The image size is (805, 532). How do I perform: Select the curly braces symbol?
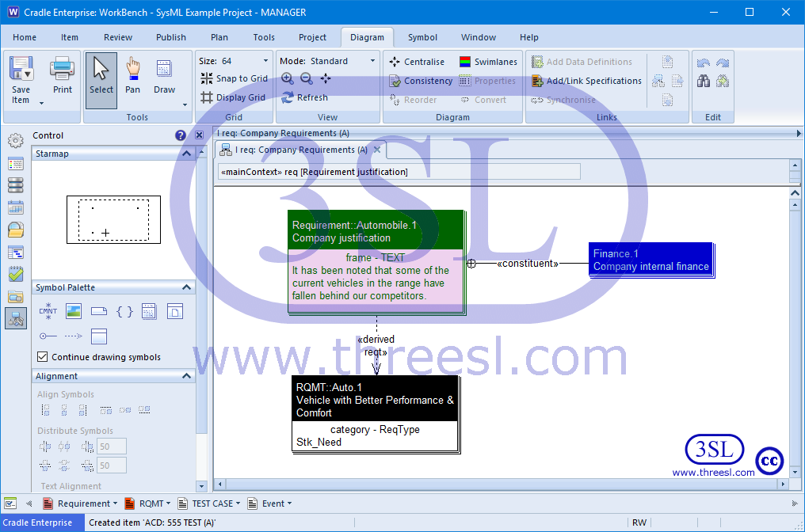124,311
